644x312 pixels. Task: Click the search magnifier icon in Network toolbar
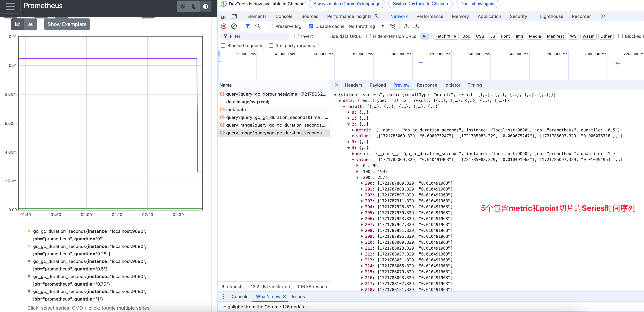point(258,26)
